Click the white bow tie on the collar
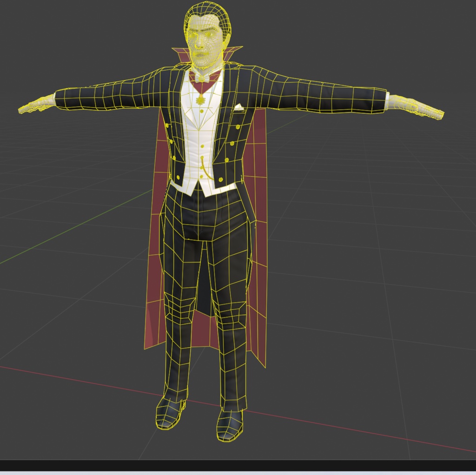The width and height of the screenshot is (476, 475). pos(202,79)
